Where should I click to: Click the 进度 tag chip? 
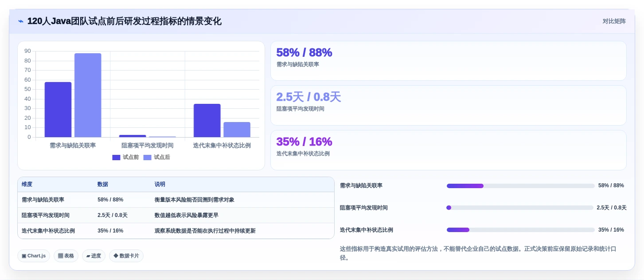tap(94, 256)
